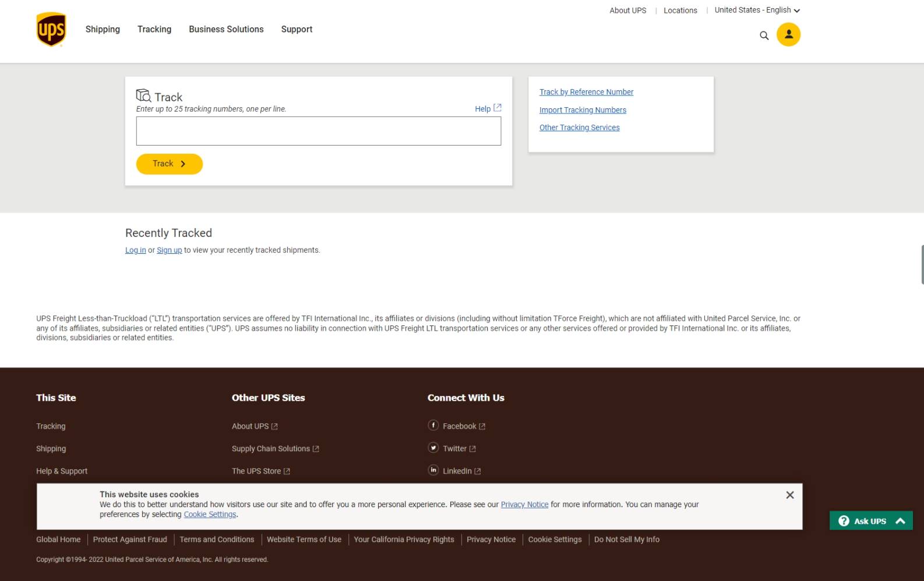Click the page vertical scrollbar thumb
Viewport: 924px width, 581px height.
tap(922, 264)
